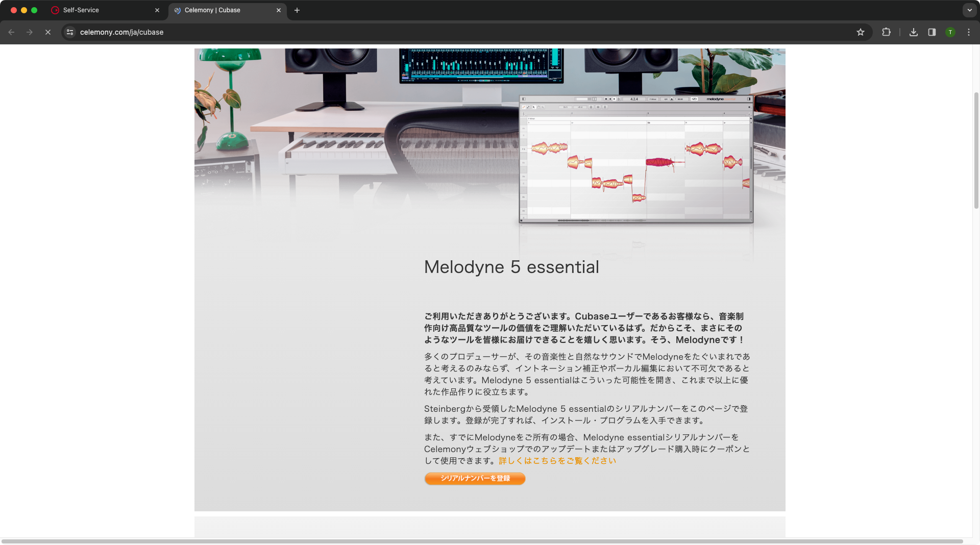Open the 詳しくはこちらをご覧ください link
Image resolution: width=980 pixels, height=545 pixels.
coord(557,461)
